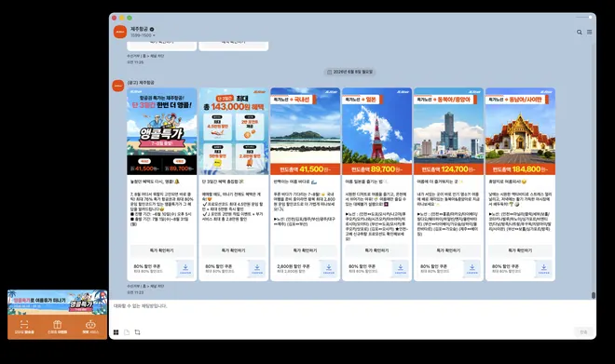Download coupon on the 일본 card

point(401,269)
